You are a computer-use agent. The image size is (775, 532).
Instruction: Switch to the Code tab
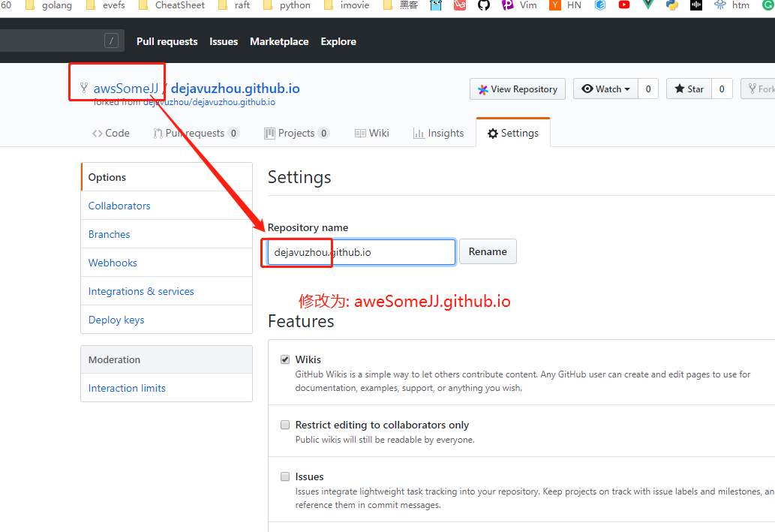click(x=111, y=133)
